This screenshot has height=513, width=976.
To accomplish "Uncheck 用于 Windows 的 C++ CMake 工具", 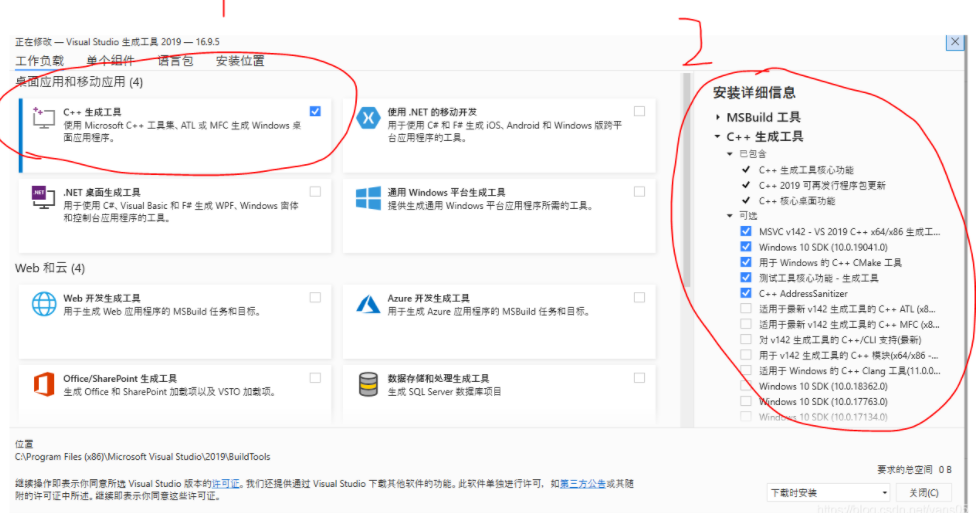I will click(746, 262).
